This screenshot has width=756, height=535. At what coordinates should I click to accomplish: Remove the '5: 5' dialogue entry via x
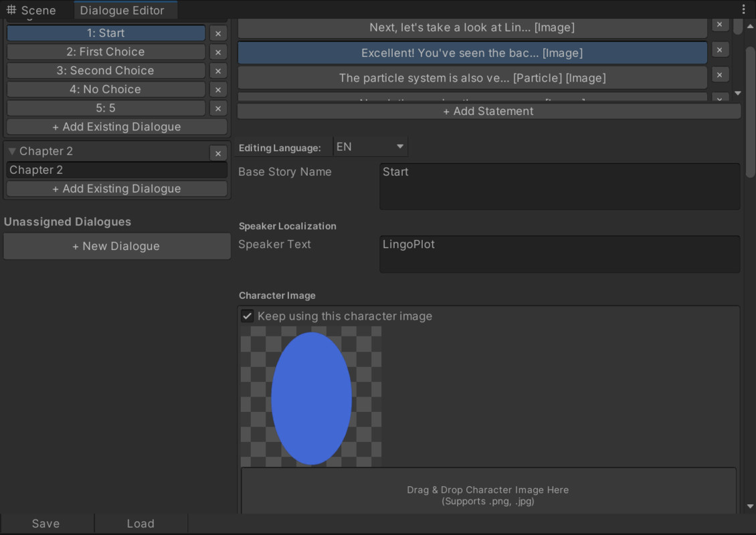(218, 108)
